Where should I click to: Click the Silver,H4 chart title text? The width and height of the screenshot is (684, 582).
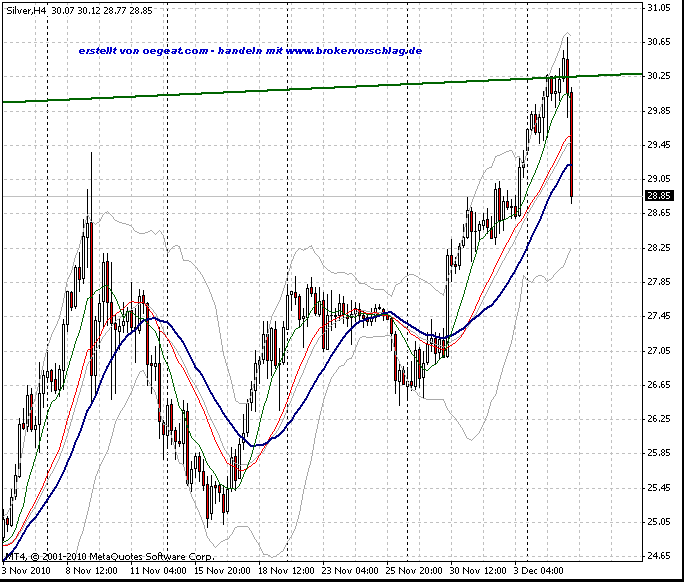(x=26, y=10)
